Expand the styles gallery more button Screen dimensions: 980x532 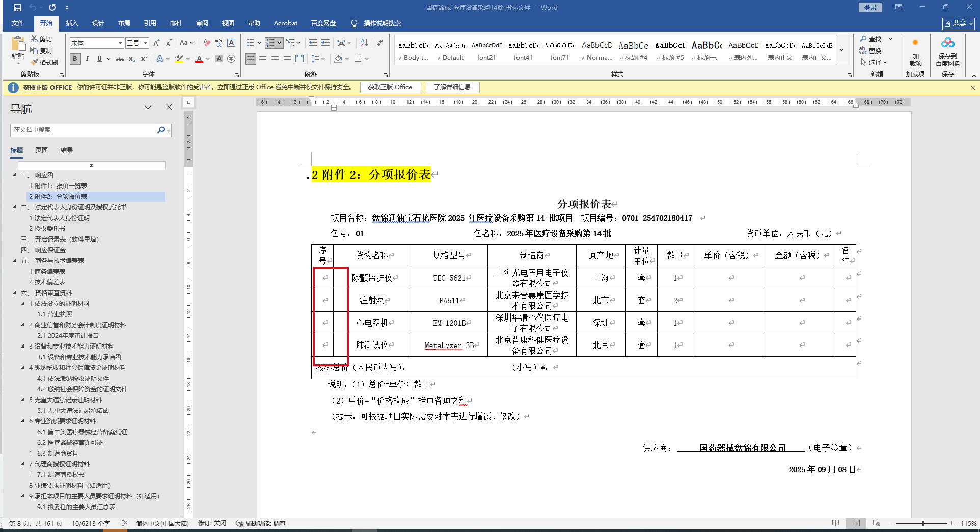pos(841,49)
